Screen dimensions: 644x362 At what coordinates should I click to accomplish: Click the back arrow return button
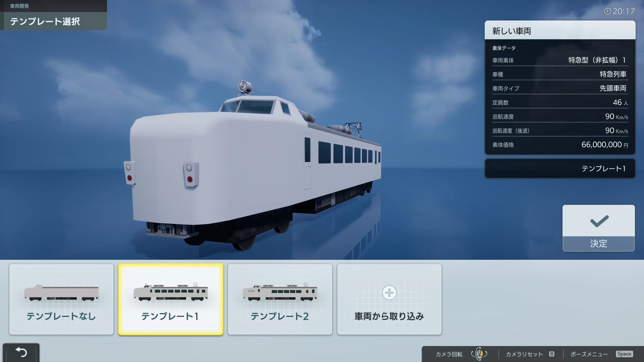pos(21,352)
